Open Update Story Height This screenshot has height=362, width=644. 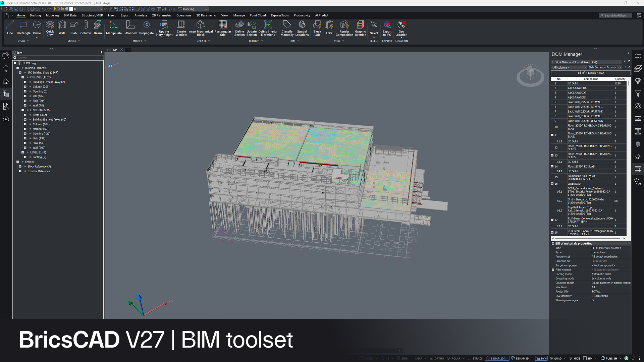click(164, 28)
